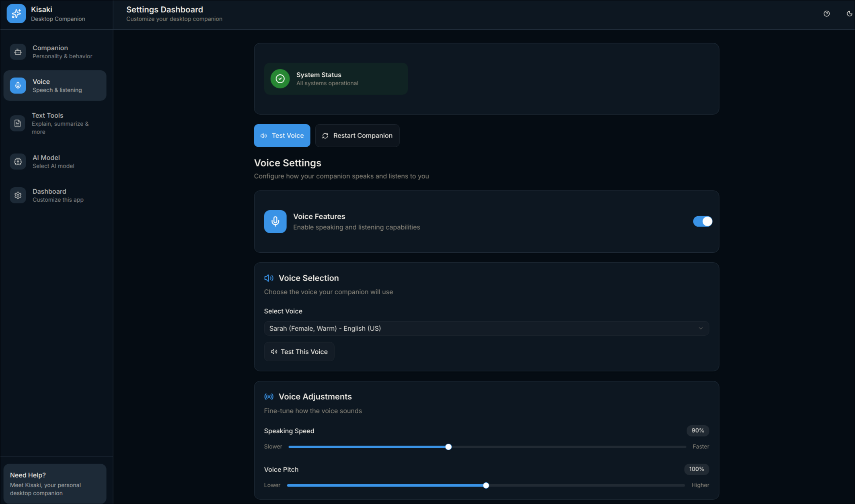The image size is (855, 504).
Task: Switch to the Voice settings section
Action: point(55,86)
